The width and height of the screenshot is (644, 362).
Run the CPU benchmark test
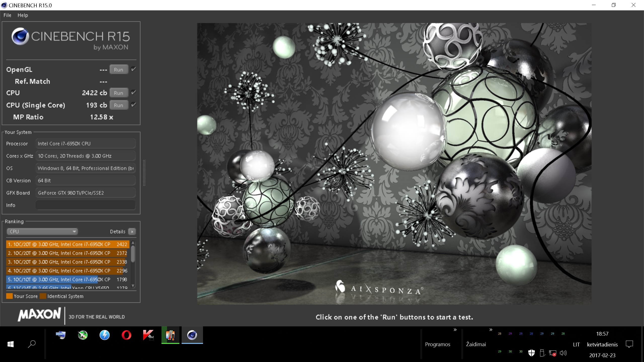click(119, 93)
